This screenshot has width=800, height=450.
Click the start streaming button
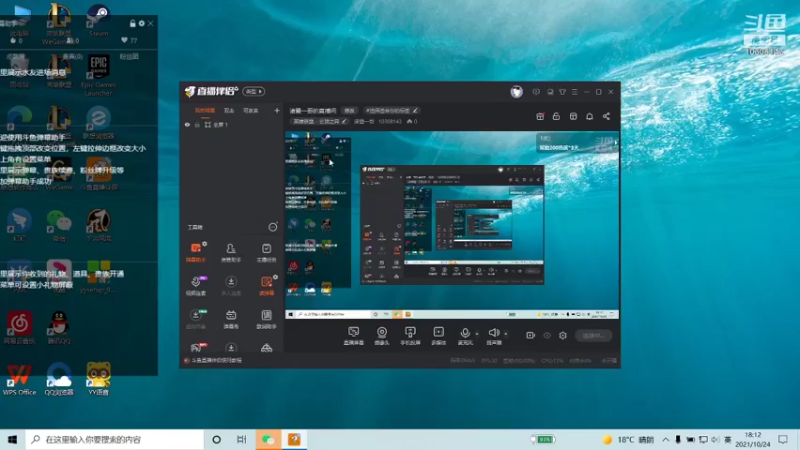pos(593,335)
